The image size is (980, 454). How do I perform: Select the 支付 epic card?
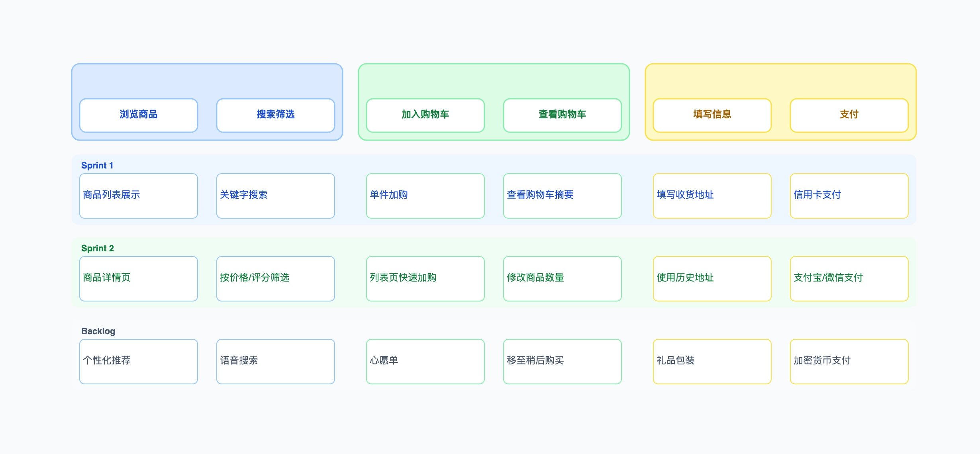(849, 115)
